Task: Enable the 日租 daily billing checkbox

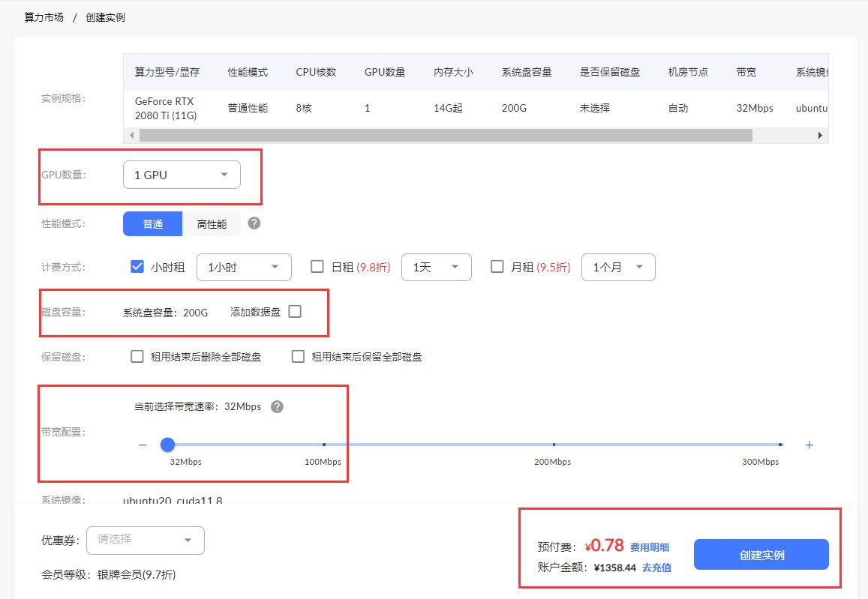Action: pyautogui.click(x=317, y=267)
